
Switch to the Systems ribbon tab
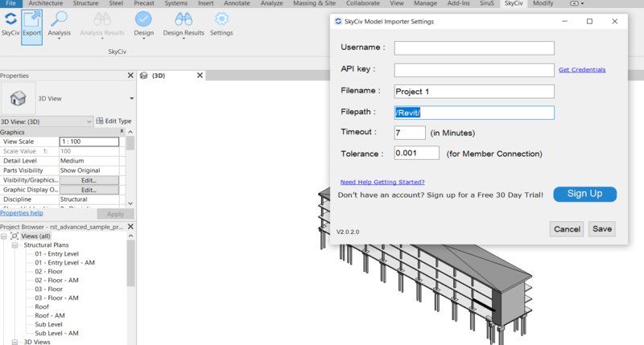175,3
